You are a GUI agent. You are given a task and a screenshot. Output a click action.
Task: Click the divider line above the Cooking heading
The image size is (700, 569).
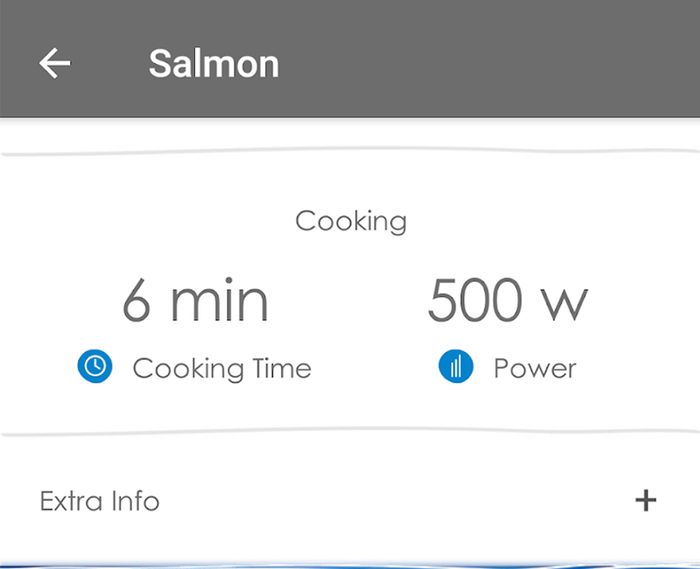point(350,152)
